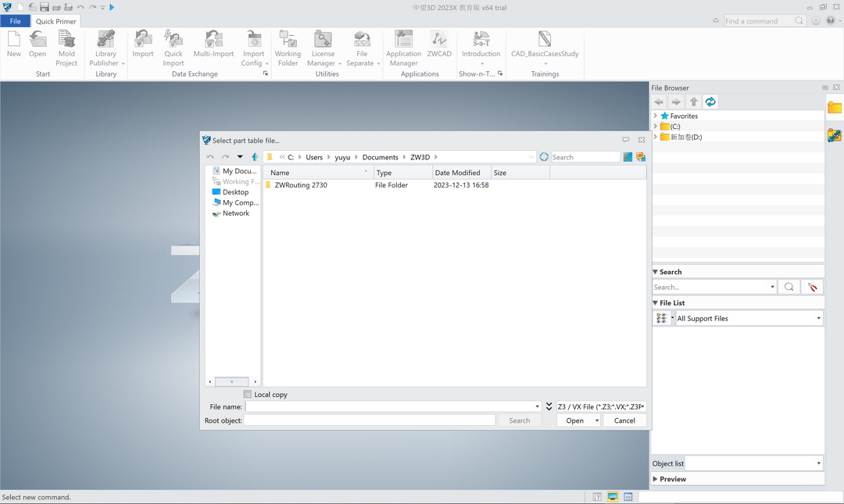Open CAD_BasicCasesStudy training
The width and height of the screenshot is (844, 504).
(x=545, y=39)
